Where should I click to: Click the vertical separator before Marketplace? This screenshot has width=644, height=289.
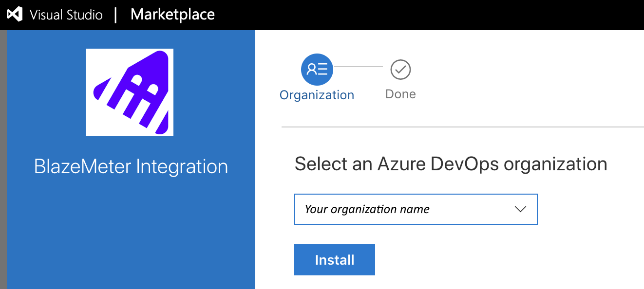coord(115,15)
